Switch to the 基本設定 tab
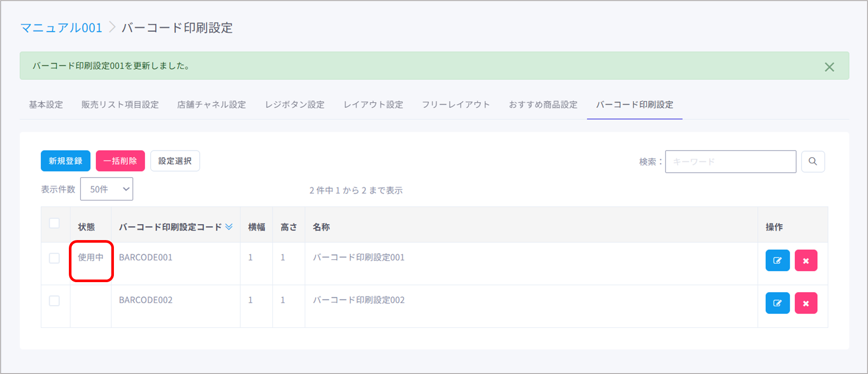Image resolution: width=868 pixels, height=374 pixels. point(46,105)
